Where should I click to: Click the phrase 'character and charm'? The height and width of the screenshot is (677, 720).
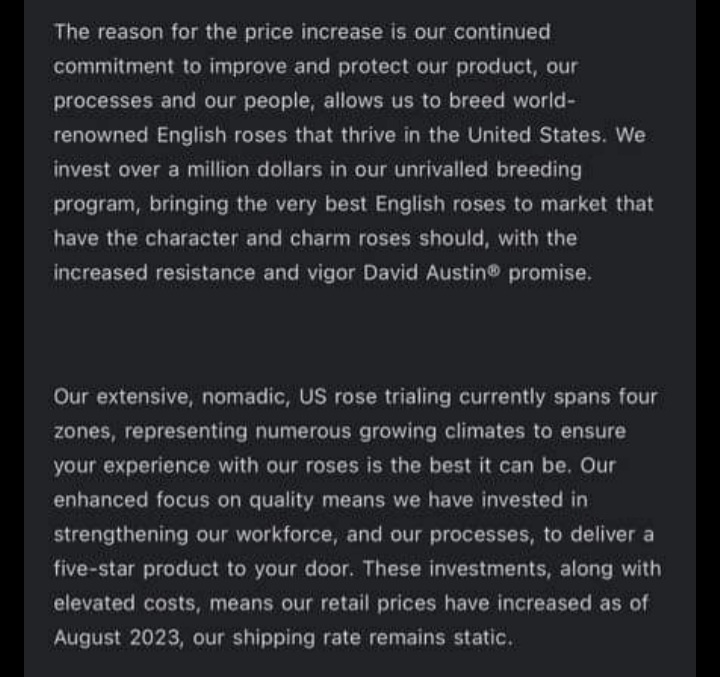248,238
